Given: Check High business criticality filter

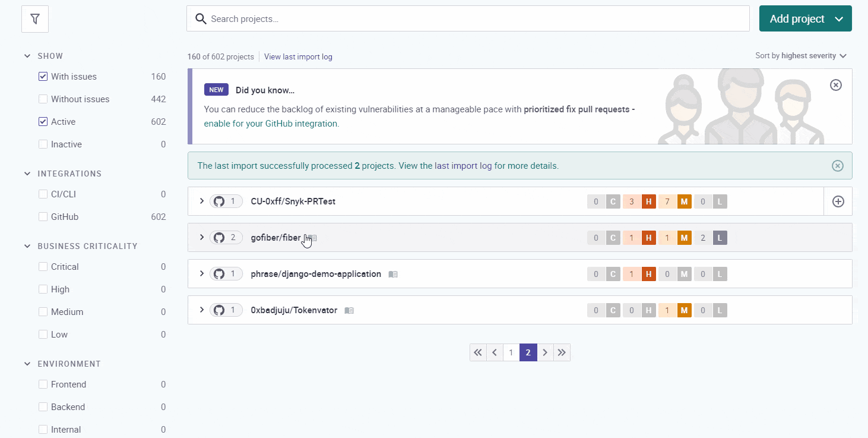Looking at the screenshot, I should pos(43,289).
